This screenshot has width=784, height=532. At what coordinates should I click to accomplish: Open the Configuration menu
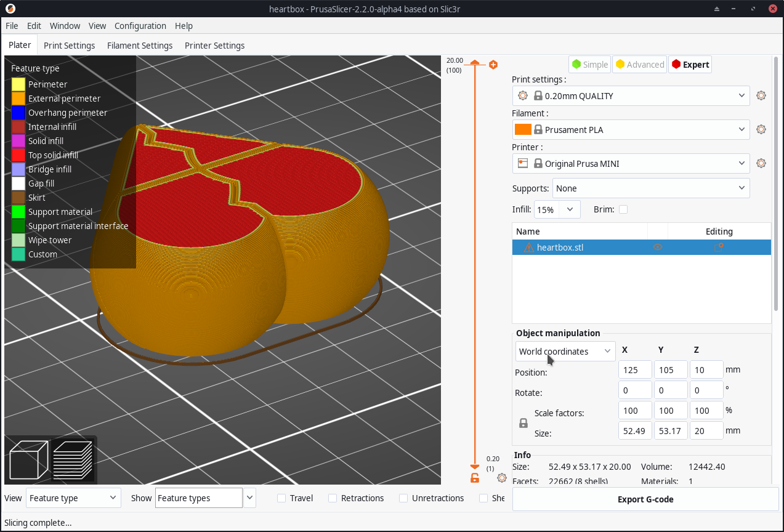point(140,26)
